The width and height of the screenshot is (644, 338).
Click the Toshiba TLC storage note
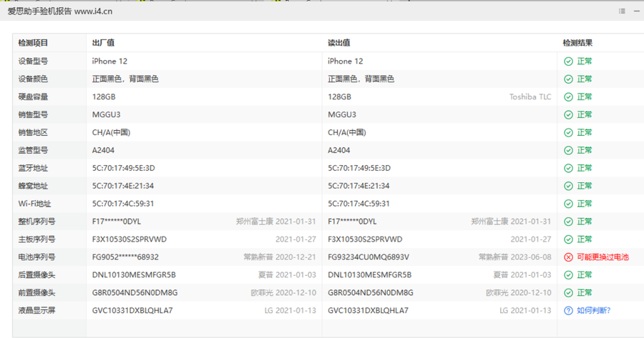click(x=530, y=96)
